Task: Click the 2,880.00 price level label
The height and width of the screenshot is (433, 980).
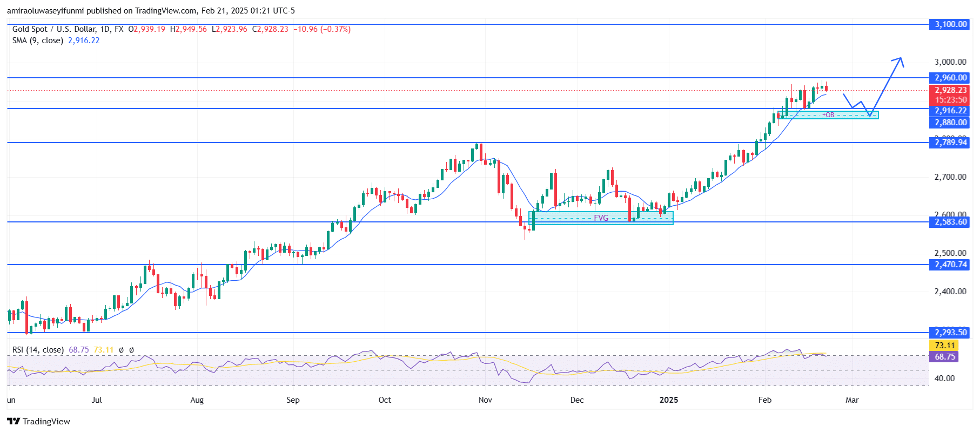Action: (x=950, y=123)
